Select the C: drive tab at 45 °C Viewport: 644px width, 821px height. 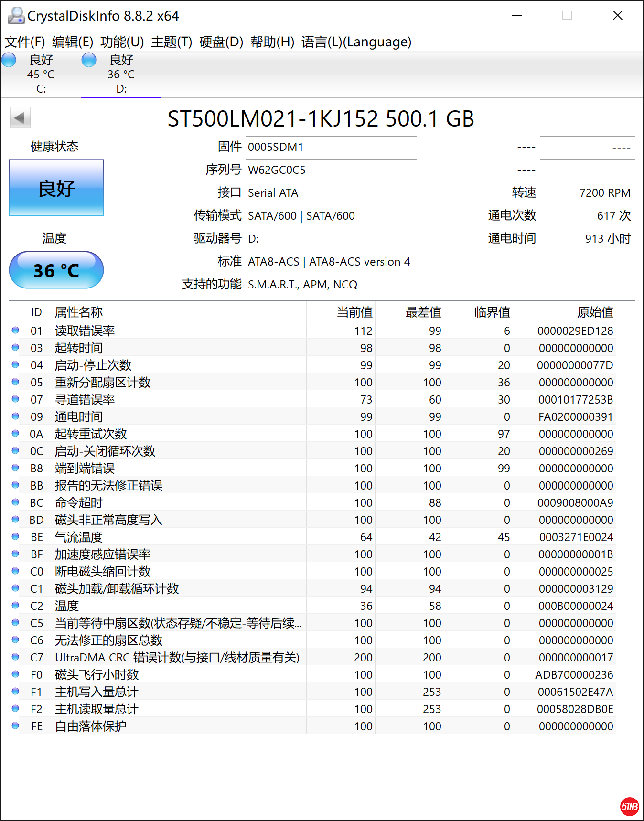pos(41,74)
